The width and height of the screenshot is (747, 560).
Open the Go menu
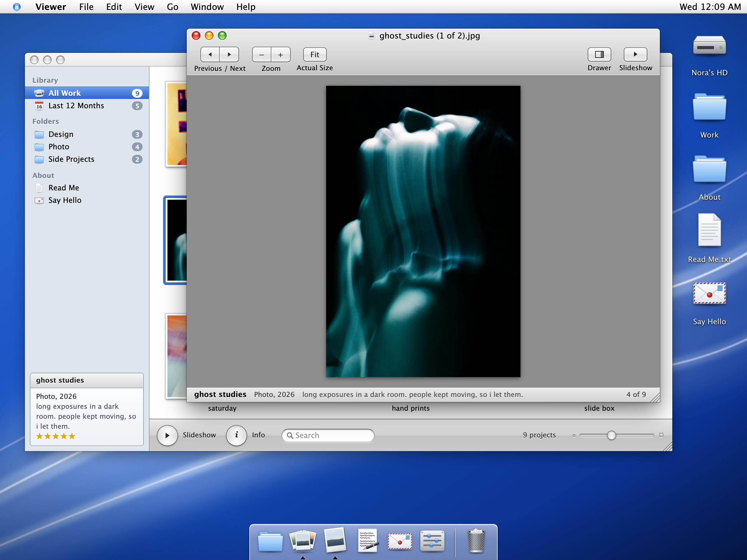[172, 7]
